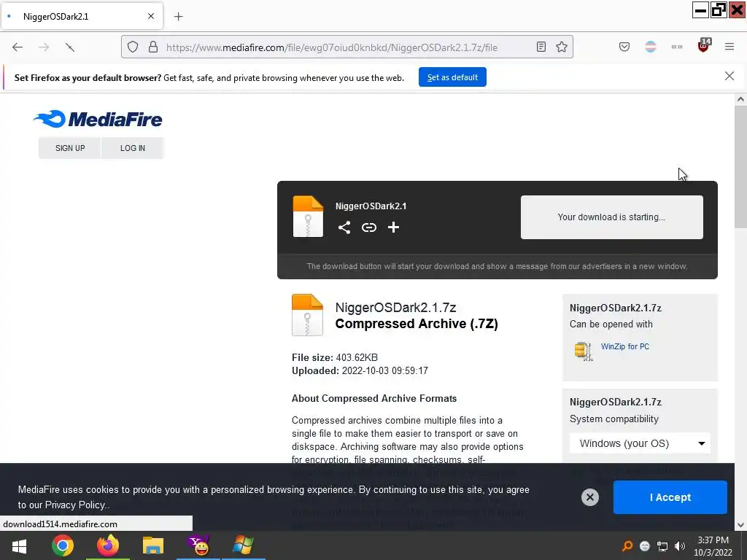Click the round gray tray icon beside the magnifier
This screenshot has width=747, height=560.
tap(645, 546)
